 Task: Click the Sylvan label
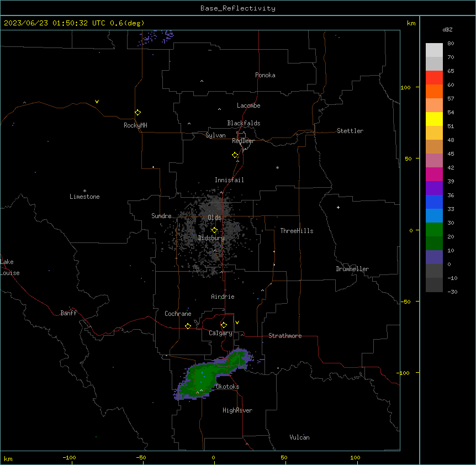pyautogui.click(x=215, y=135)
